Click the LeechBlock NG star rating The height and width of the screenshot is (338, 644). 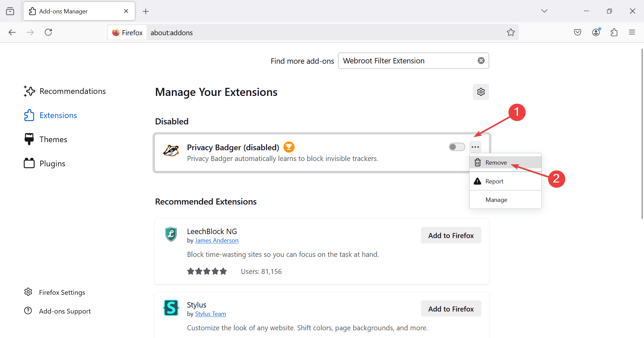pos(207,271)
